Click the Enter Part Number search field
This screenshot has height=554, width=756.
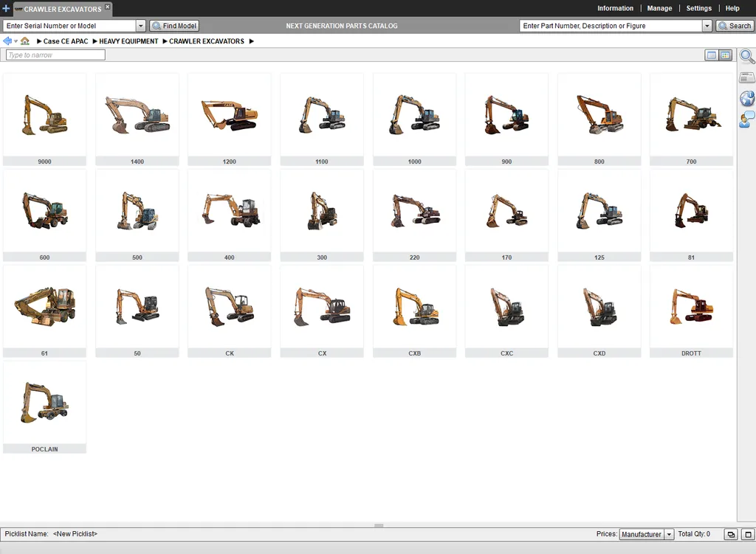[611, 26]
